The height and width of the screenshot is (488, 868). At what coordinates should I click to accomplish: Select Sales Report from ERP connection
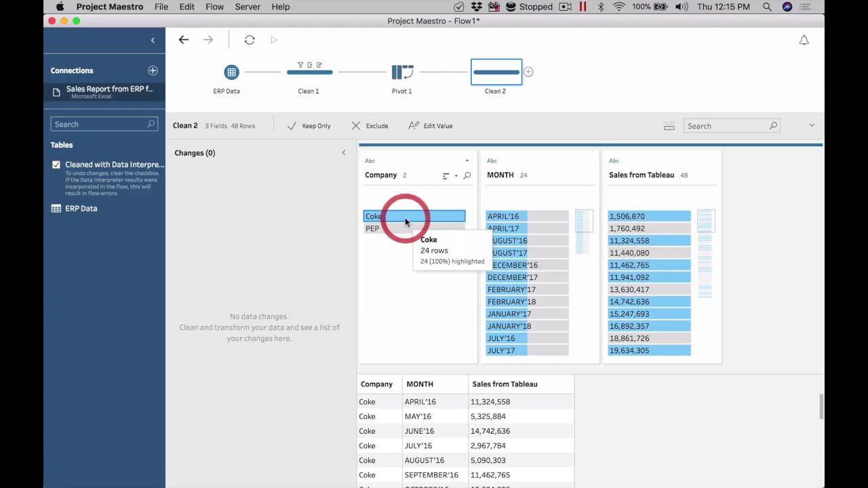(104, 91)
